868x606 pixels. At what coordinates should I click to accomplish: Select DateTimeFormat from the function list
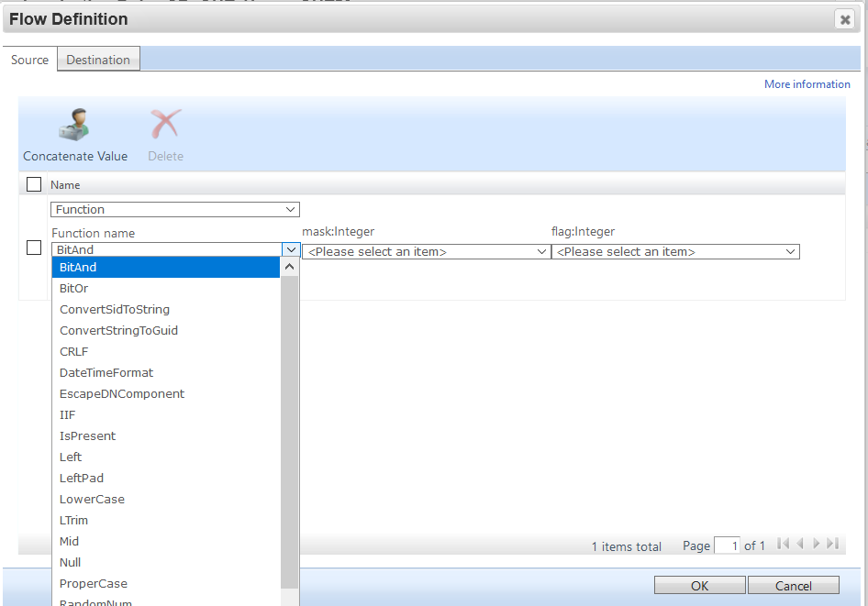tap(106, 372)
